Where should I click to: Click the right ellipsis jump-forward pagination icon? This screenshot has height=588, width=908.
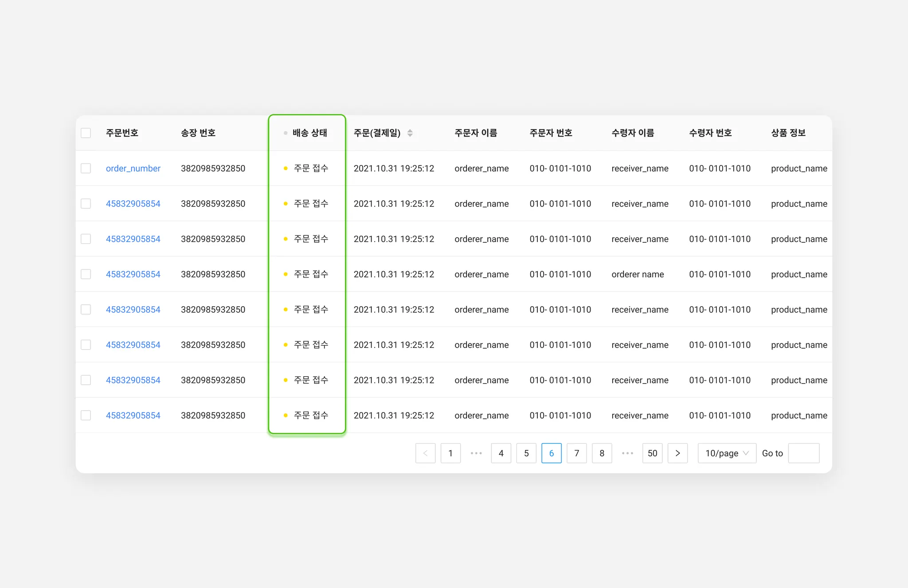click(627, 453)
